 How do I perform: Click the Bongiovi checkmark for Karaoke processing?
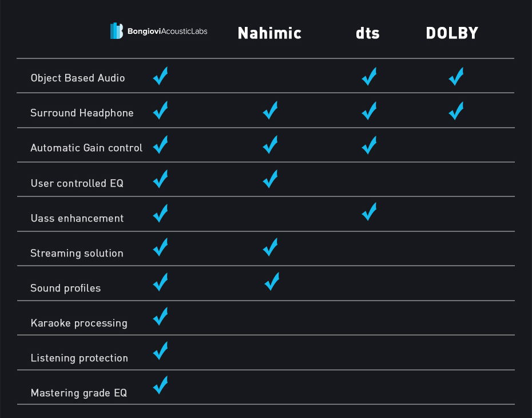tap(161, 316)
